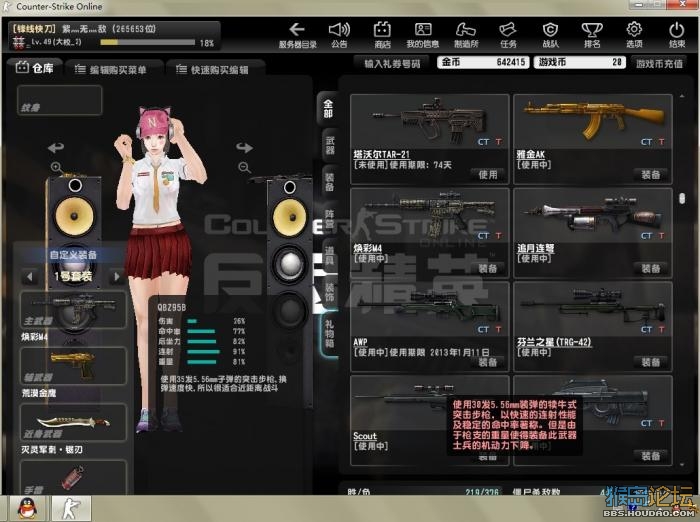Open the 仓库 inventory tab
700x522 pixels.
(x=35, y=68)
